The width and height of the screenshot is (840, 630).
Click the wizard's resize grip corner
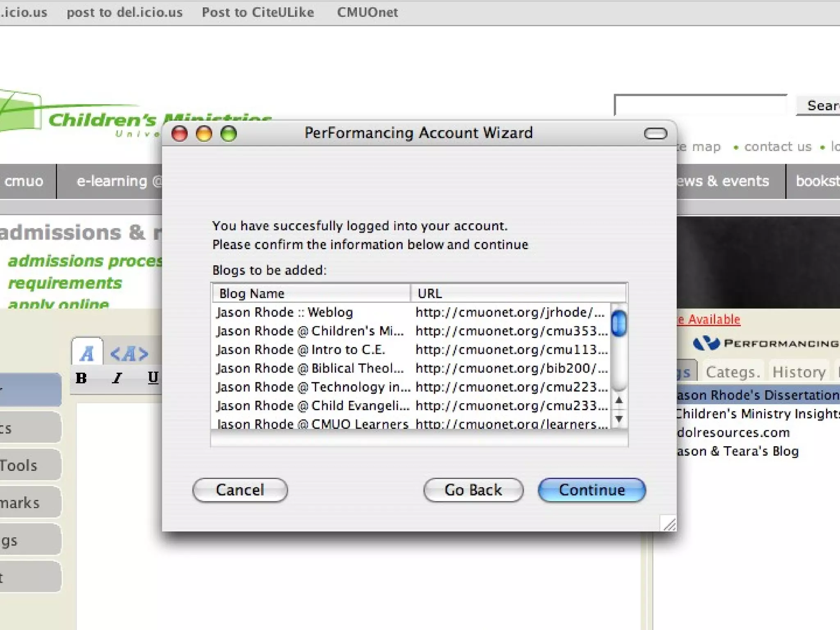point(669,524)
